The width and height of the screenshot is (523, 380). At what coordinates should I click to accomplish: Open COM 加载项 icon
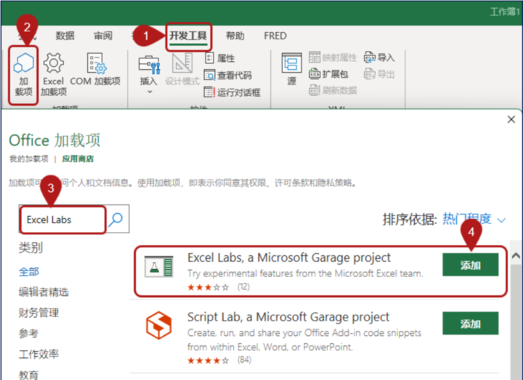95,69
